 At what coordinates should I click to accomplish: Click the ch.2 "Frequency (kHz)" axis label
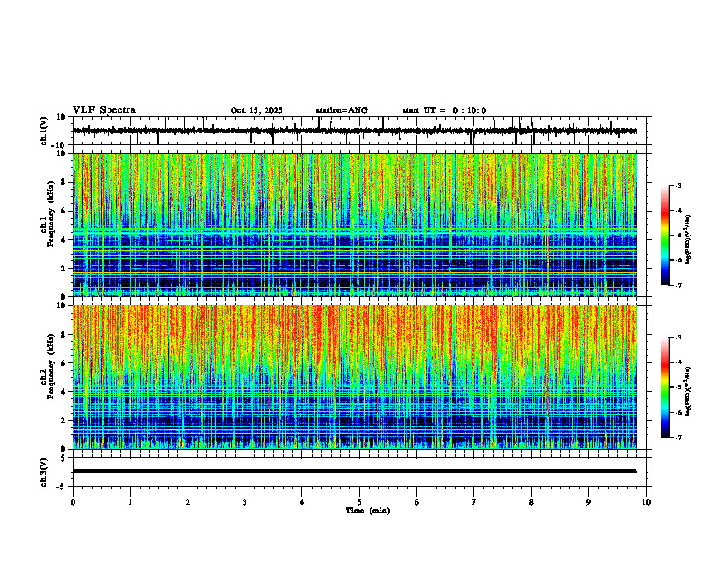pyautogui.click(x=51, y=366)
